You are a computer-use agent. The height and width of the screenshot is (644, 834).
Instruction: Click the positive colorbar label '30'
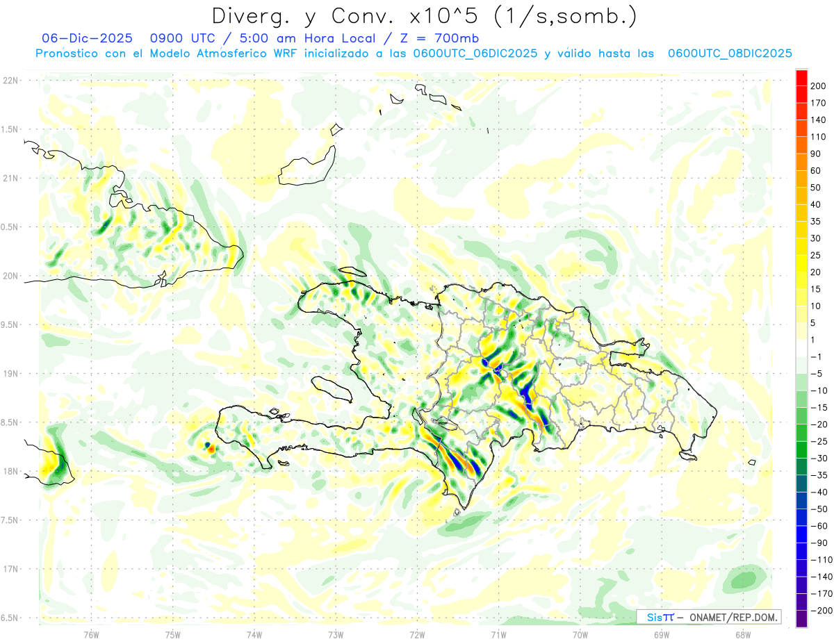pyautogui.click(x=816, y=238)
